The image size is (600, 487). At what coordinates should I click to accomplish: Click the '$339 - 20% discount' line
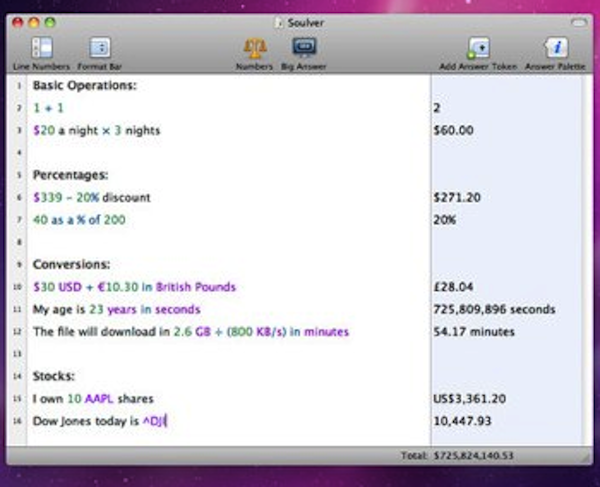point(92,197)
